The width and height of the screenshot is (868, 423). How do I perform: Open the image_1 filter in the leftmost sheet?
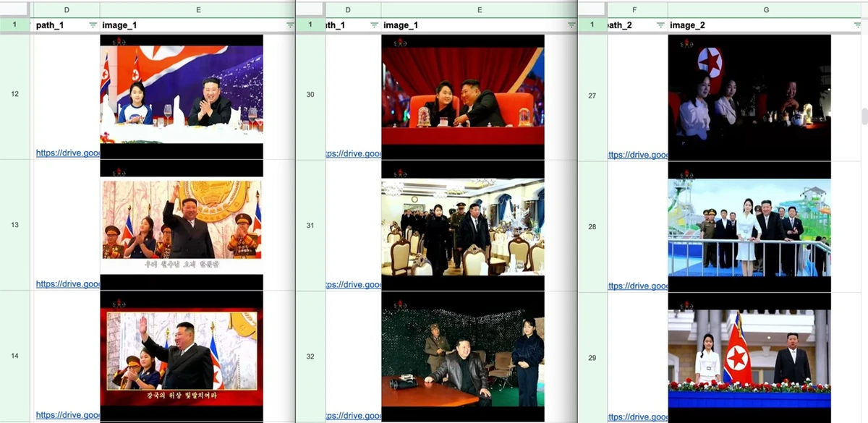(290, 25)
